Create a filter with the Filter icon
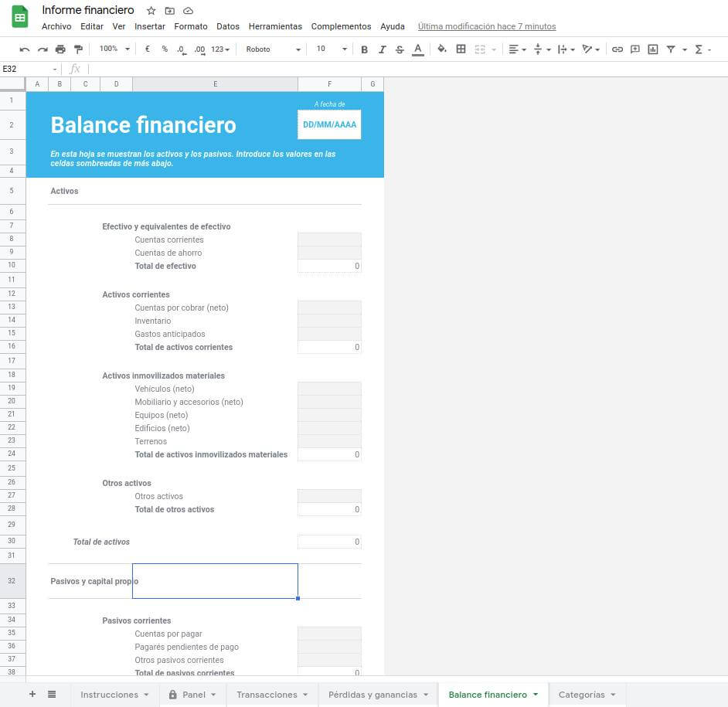 coord(672,49)
